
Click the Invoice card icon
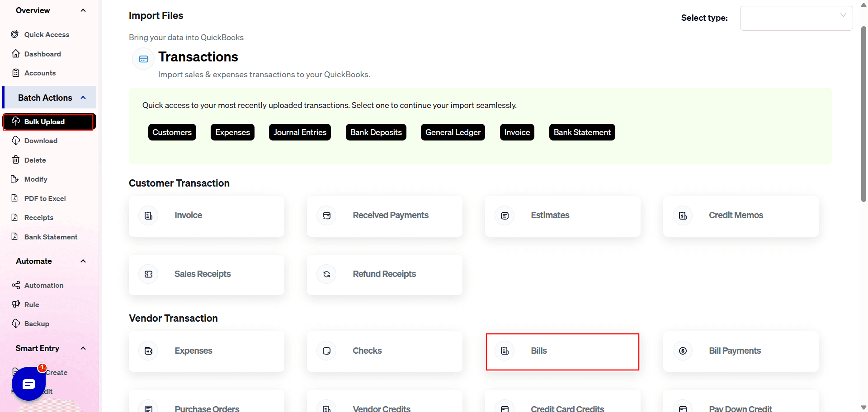click(x=149, y=215)
